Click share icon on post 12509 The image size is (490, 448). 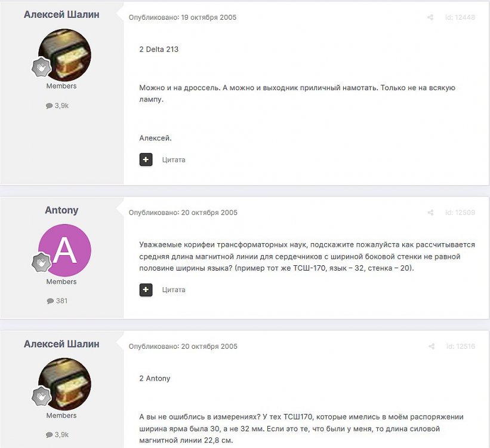430,213
